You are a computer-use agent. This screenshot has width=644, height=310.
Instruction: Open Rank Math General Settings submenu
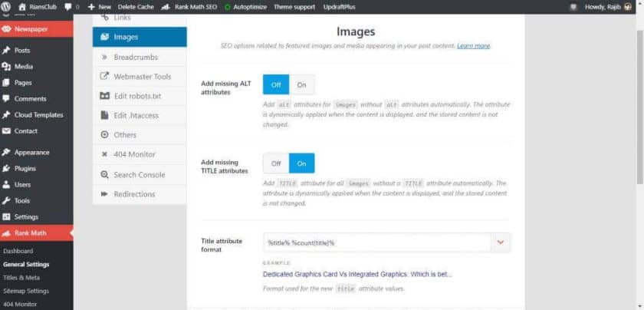26,265
